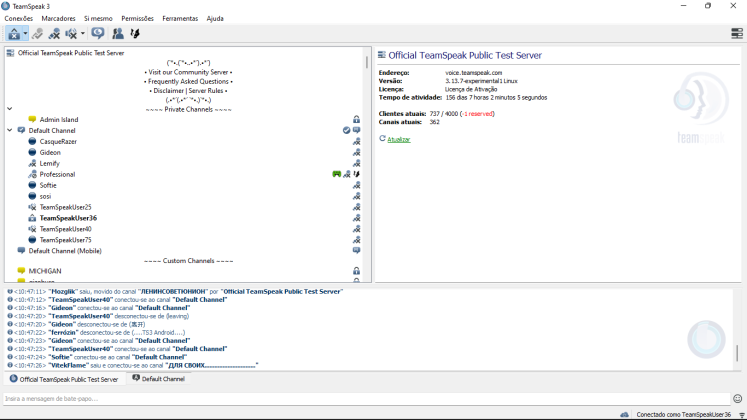Viewport: 747px width, 420px height.
Task: Click the Overwolf icon on Professional row
Action: coord(357,174)
